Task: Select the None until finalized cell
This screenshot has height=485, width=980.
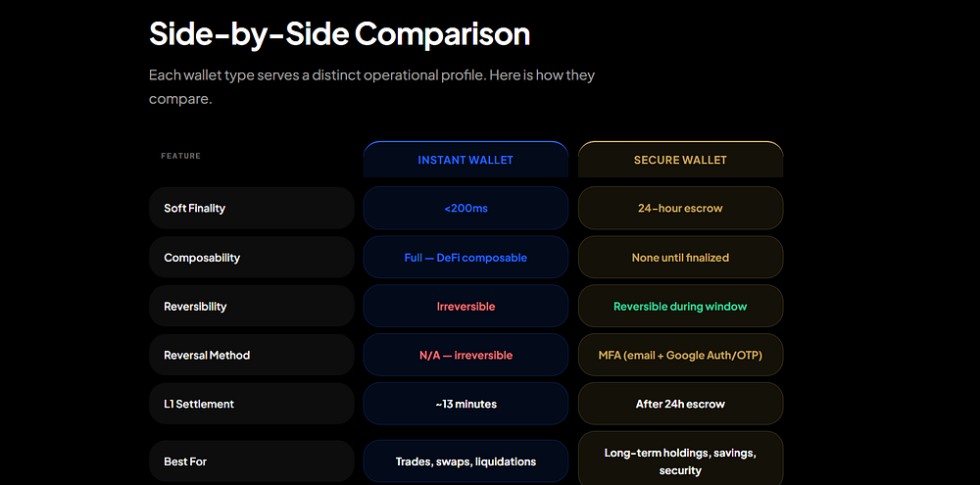Action: (x=680, y=258)
